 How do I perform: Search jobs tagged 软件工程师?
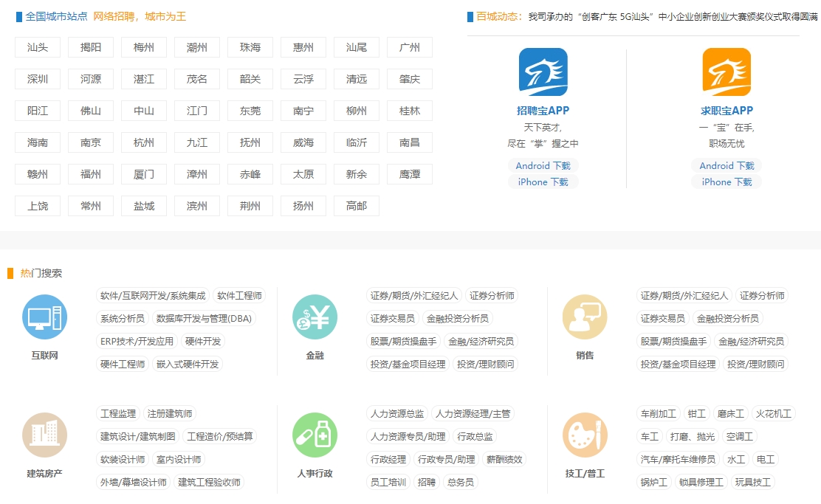(x=239, y=296)
